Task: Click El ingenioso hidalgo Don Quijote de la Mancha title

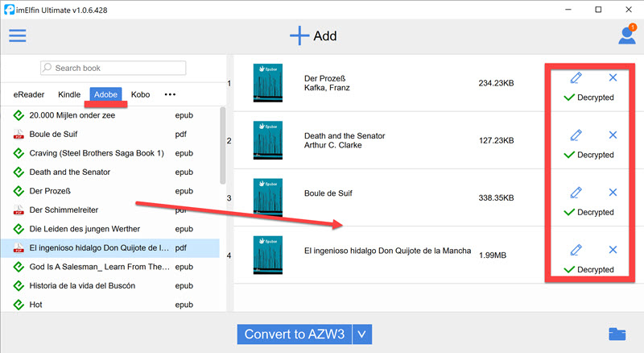Action: point(387,251)
